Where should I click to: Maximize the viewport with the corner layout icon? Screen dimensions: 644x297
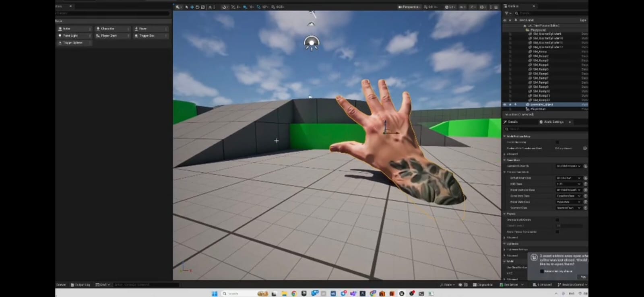496,7
